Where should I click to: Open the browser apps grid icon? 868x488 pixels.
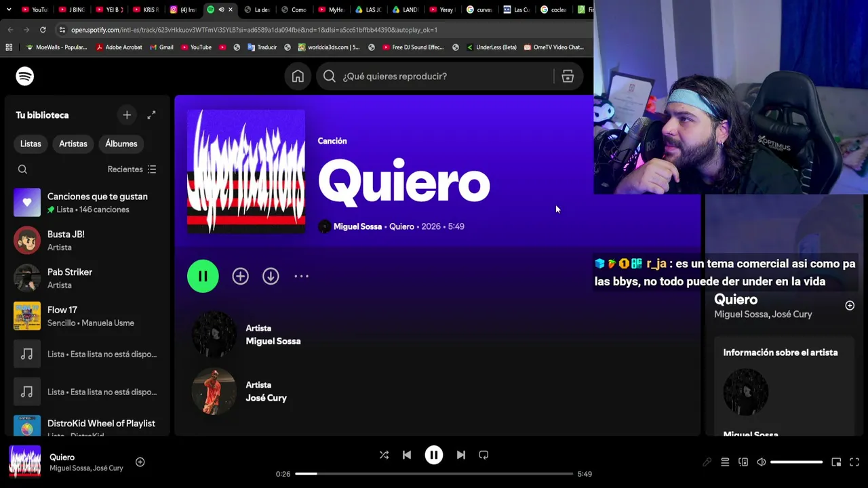9,47
